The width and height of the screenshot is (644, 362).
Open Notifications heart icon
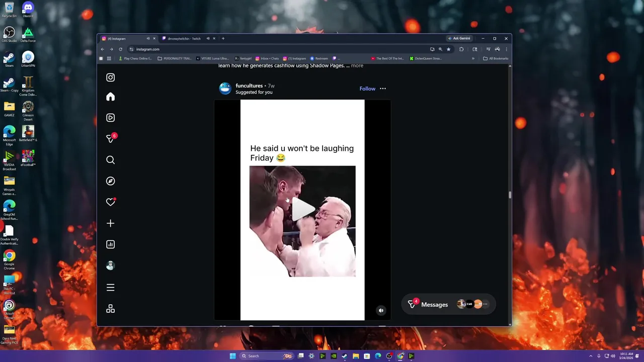111,202
